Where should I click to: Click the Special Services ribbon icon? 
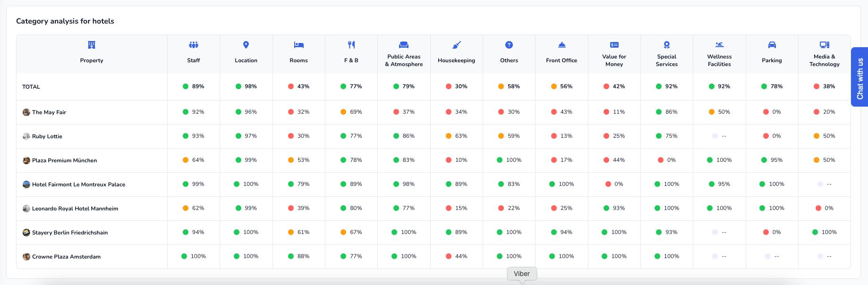[x=667, y=45]
